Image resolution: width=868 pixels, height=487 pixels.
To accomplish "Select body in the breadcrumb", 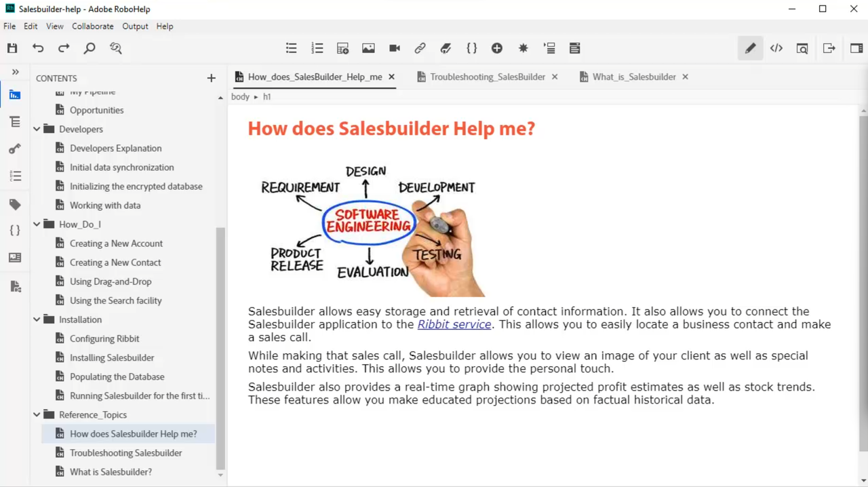I will (240, 97).
